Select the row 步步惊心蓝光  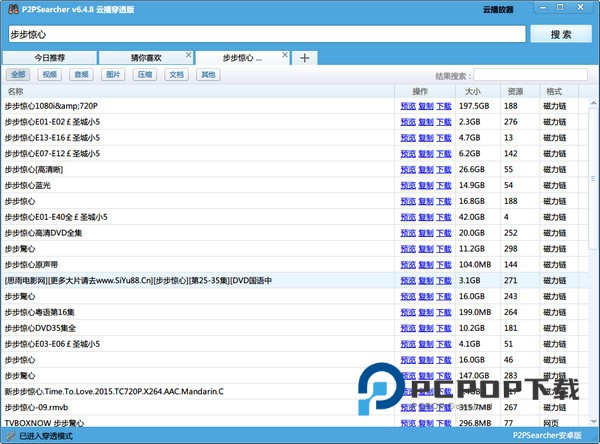pos(295,186)
